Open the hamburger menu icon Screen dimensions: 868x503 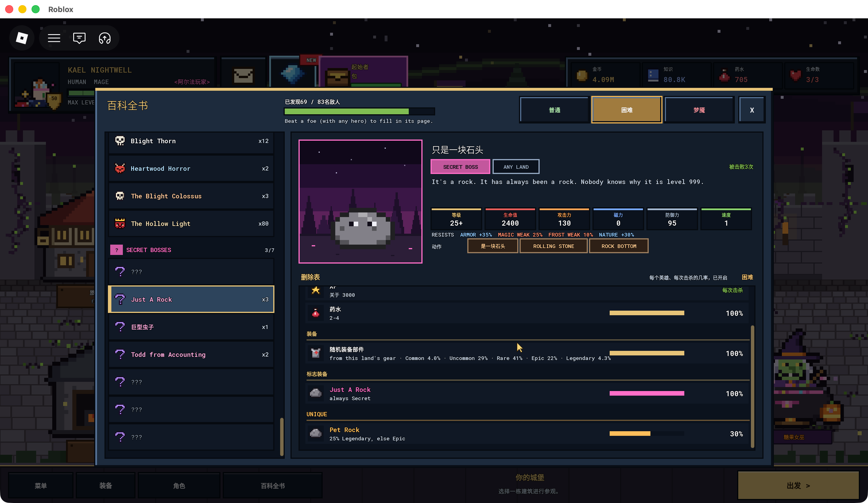[54, 38]
